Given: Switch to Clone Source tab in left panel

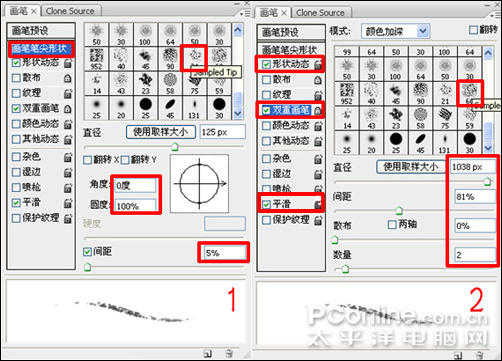Looking at the screenshot, I should point(70,11).
